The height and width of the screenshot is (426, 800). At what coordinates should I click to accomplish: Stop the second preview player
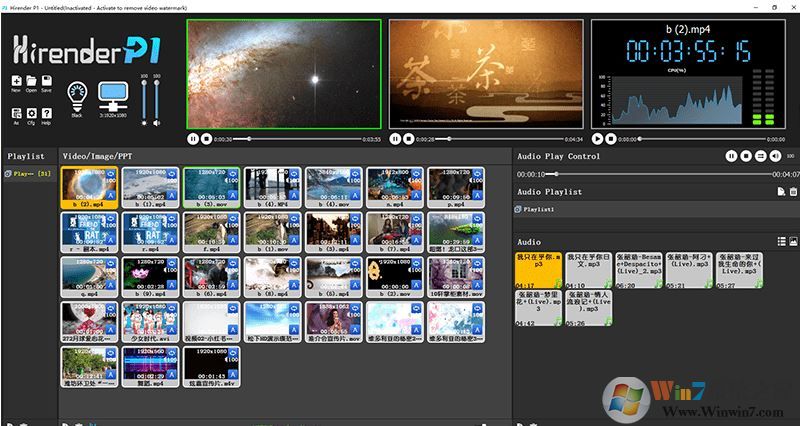tap(408, 139)
